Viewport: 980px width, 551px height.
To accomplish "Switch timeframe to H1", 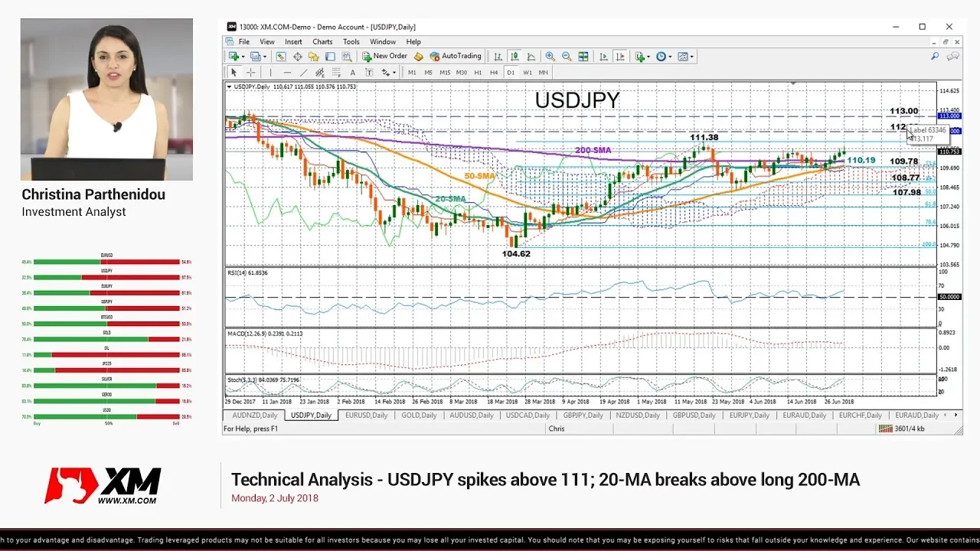I will [478, 73].
